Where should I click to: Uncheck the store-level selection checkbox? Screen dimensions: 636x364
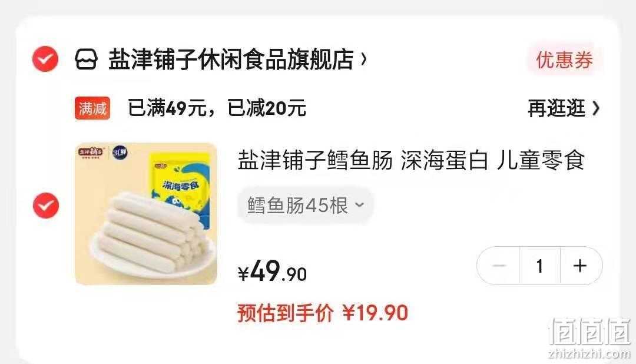pos(45,59)
